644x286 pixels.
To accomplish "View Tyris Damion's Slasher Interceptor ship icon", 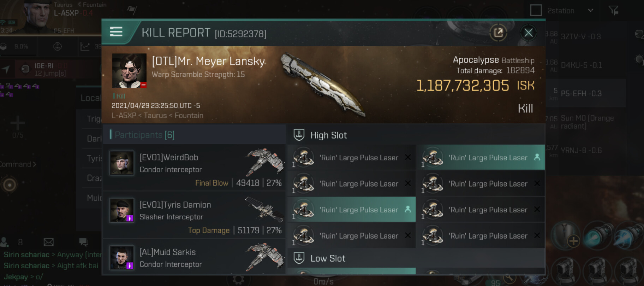I will point(264,209).
